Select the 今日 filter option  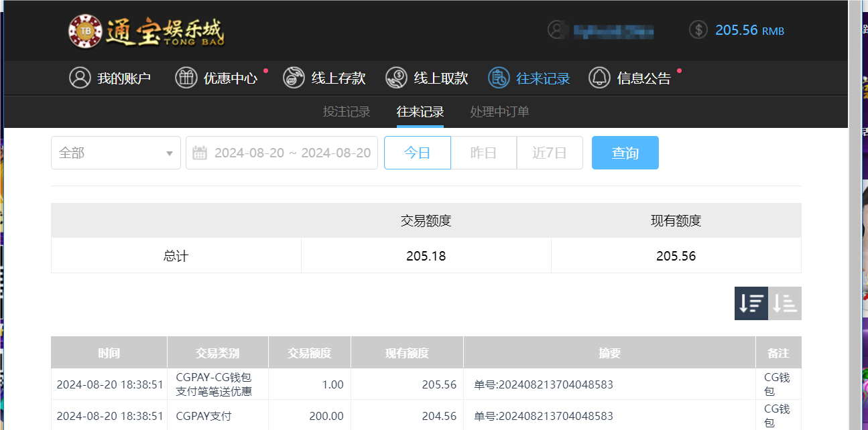[417, 153]
